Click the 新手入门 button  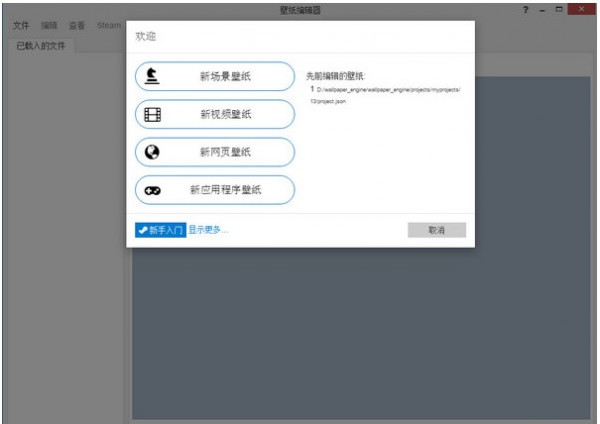click(x=160, y=230)
